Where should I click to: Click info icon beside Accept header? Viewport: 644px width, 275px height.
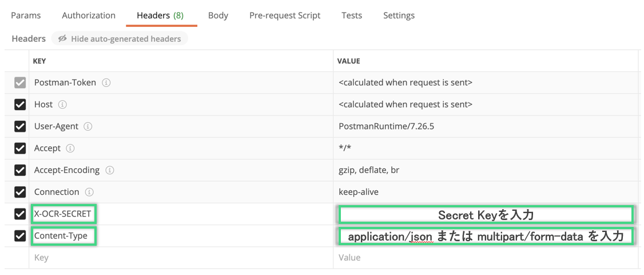pyautogui.click(x=70, y=148)
